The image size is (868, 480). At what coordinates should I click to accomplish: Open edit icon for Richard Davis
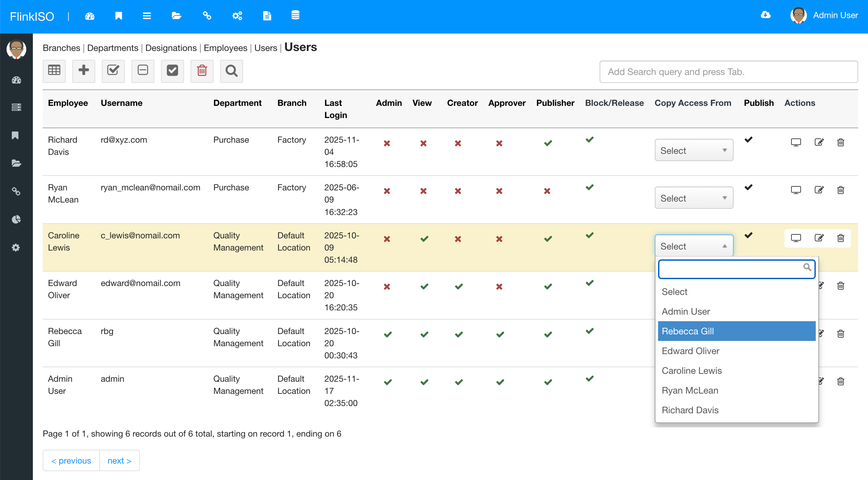pyautogui.click(x=819, y=142)
